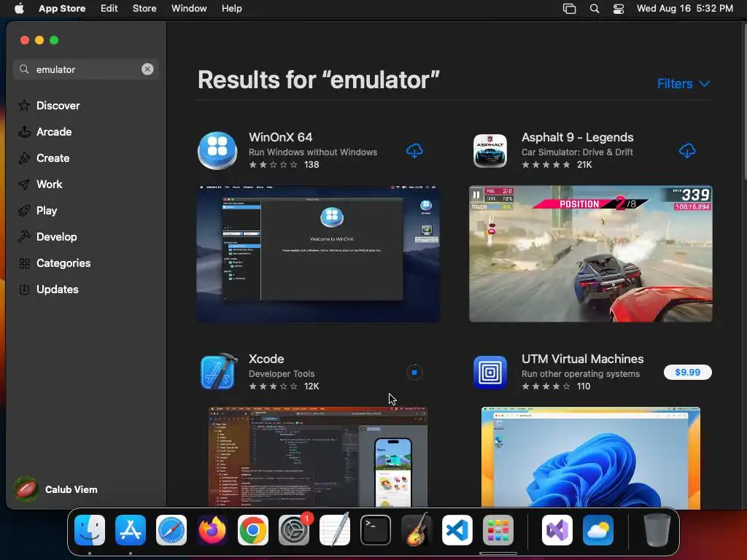The width and height of the screenshot is (747, 560).
Task: Clear the emulator search text
Action: point(147,69)
